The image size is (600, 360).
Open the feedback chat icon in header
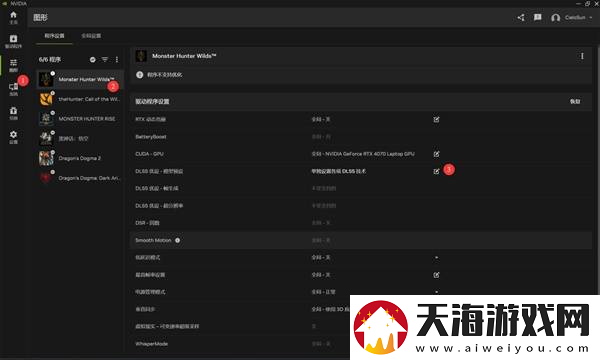click(x=538, y=17)
